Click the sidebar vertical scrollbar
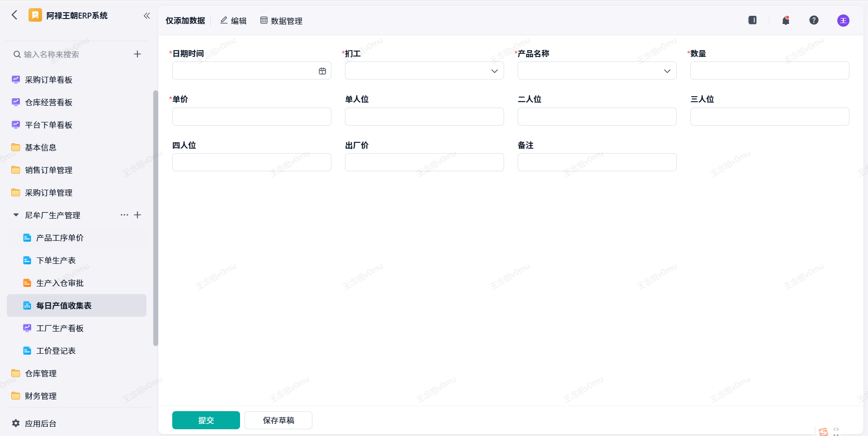The height and width of the screenshot is (436, 868). coord(156,218)
